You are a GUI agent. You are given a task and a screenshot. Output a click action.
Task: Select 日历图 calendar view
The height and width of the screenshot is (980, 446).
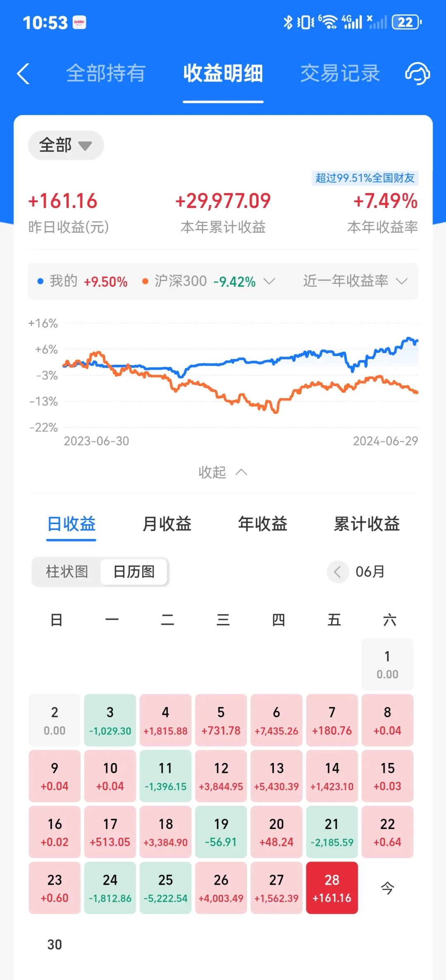pos(134,572)
